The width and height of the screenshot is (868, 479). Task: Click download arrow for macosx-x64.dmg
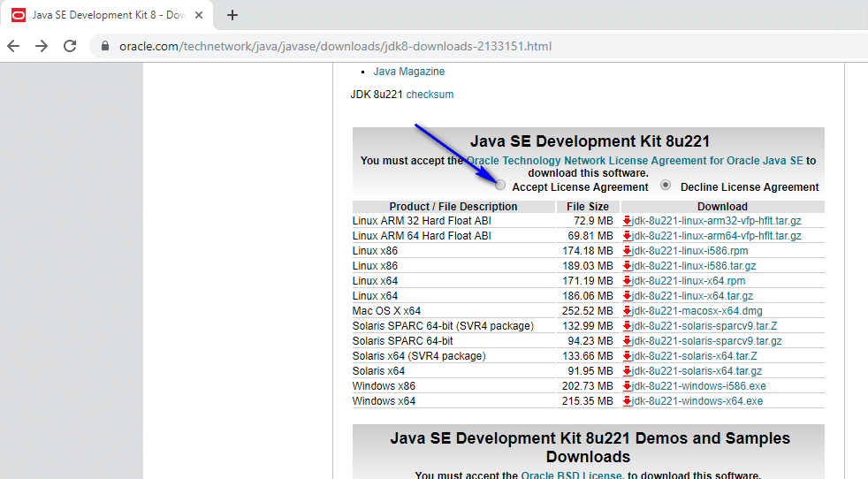628,311
